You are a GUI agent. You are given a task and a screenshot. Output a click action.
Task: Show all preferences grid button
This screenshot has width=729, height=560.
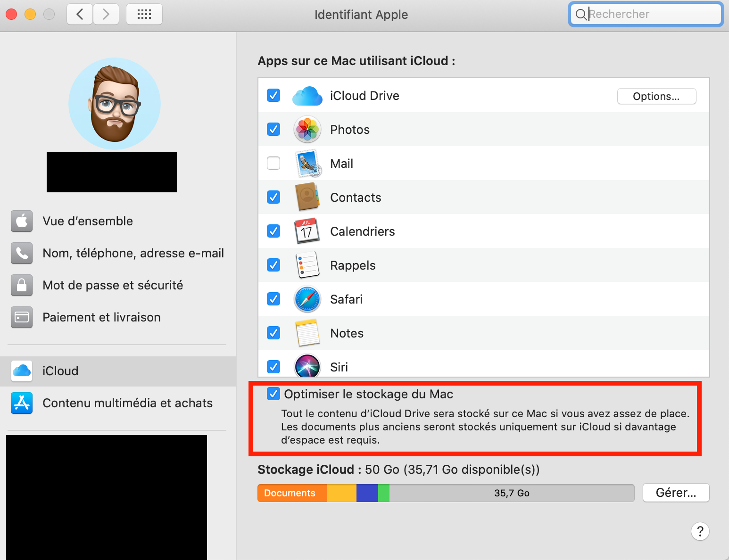pyautogui.click(x=144, y=14)
